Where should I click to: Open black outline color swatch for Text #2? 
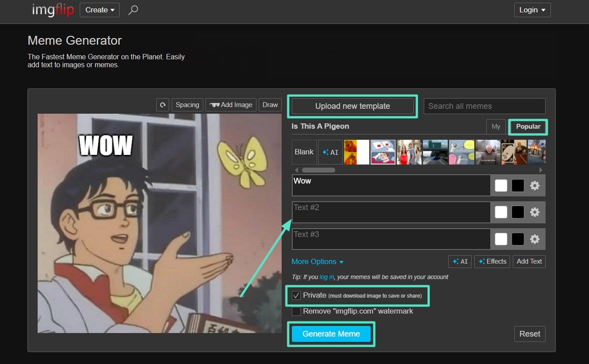coord(518,212)
